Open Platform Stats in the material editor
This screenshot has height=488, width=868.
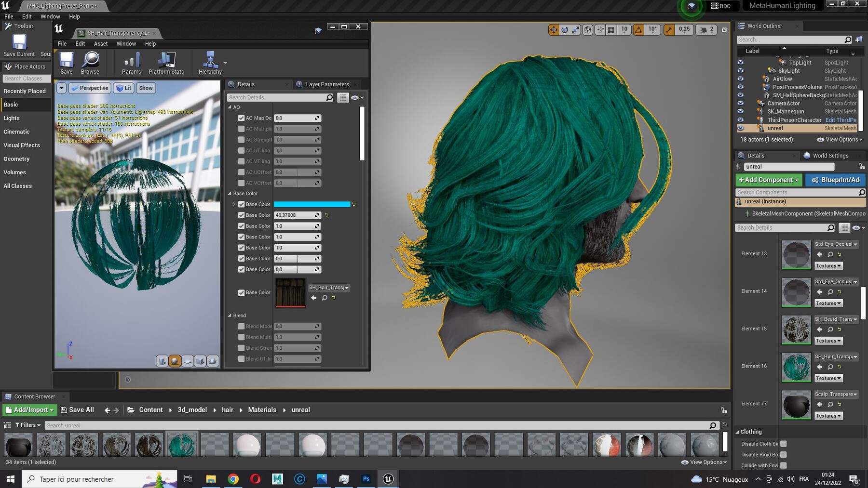(166, 63)
